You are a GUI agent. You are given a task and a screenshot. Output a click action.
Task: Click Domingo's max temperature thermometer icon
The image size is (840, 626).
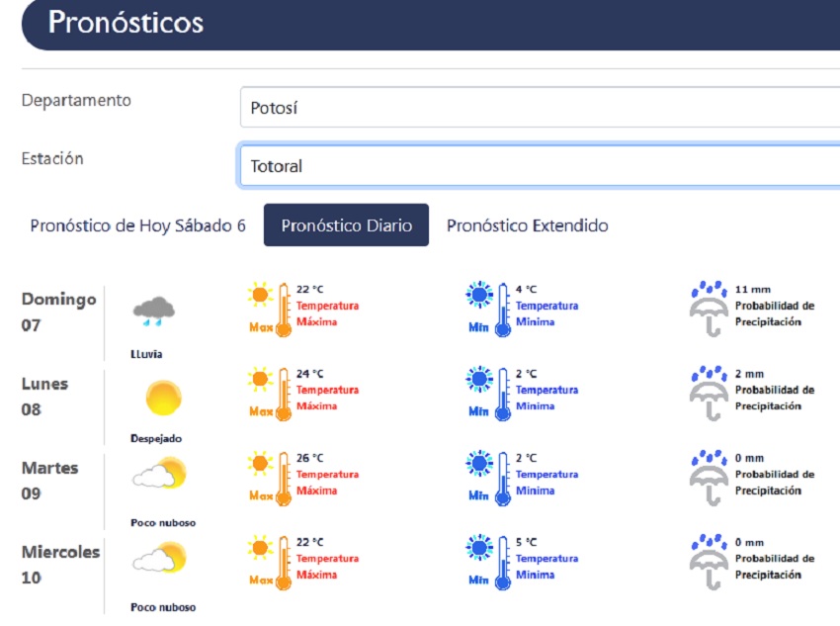(x=271, y=309)
